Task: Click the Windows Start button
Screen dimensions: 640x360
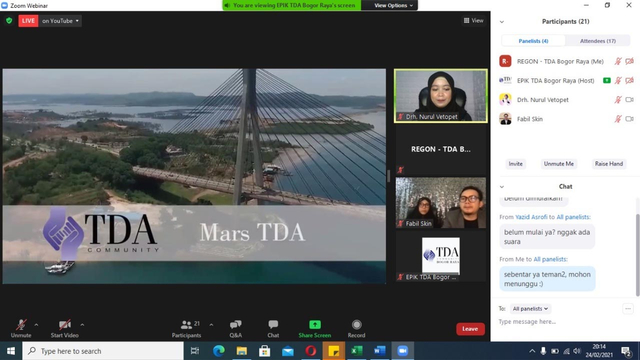Action: [11, 351]
